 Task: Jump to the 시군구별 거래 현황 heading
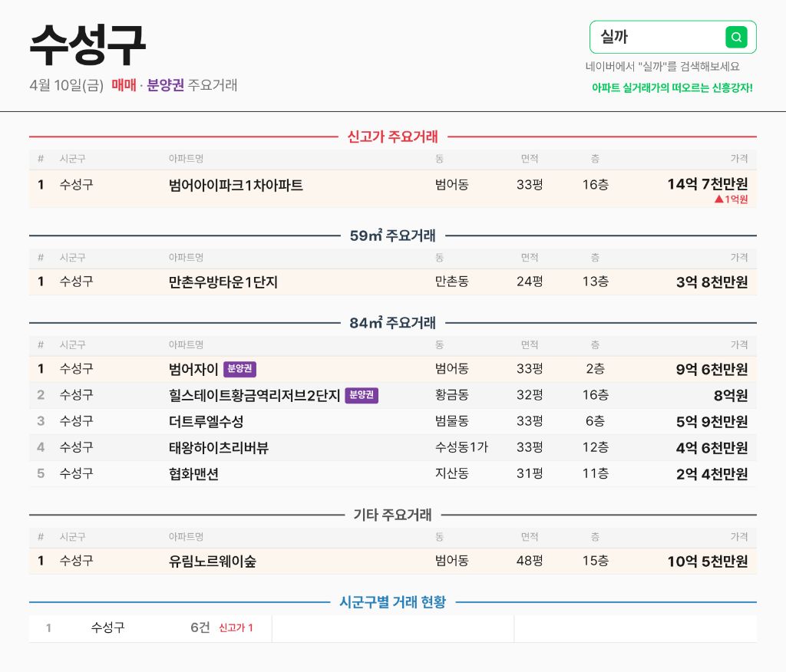[x=392, y=602]
